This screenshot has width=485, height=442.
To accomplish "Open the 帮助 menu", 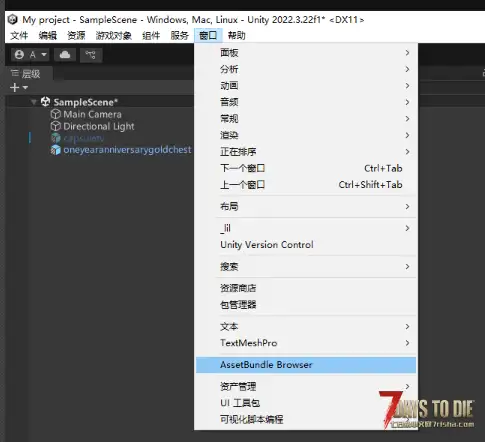I will pyautogui.click(x=236, y=35).
